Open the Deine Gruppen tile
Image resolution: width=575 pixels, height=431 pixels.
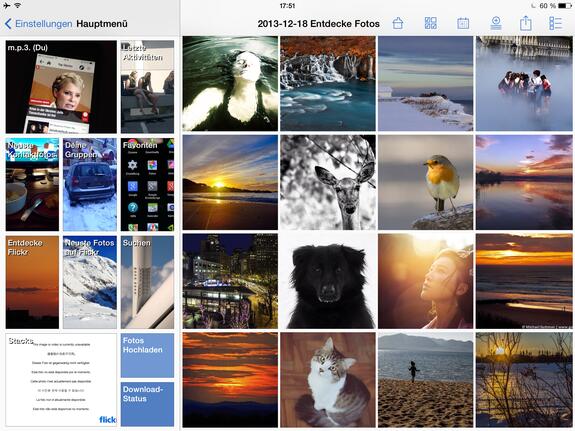pyautogui.click(x=90, y=184)
